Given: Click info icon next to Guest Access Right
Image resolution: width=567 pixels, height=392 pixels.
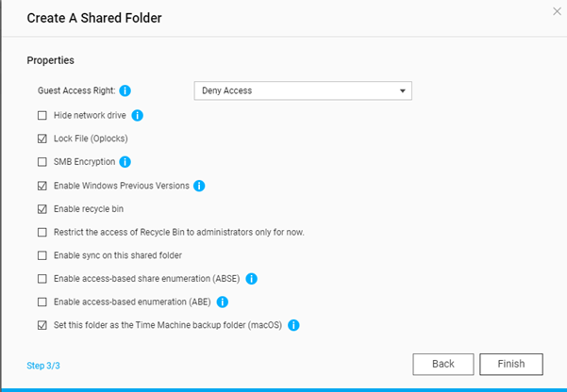Looking at the screenshot, I should (125, 91).
